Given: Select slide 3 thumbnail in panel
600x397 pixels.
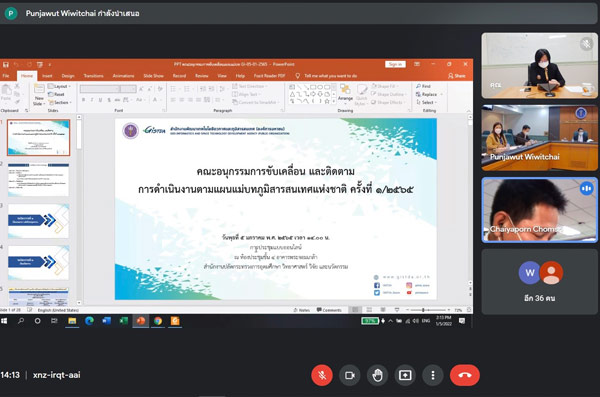Looking at the screenshot, I should pos(38,221).
